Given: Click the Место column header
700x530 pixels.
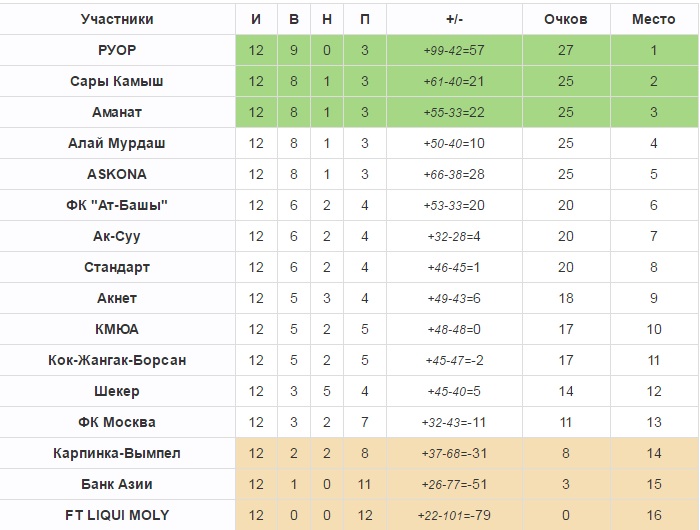Looking at the screenshot, I should click(x=653, y=19).
